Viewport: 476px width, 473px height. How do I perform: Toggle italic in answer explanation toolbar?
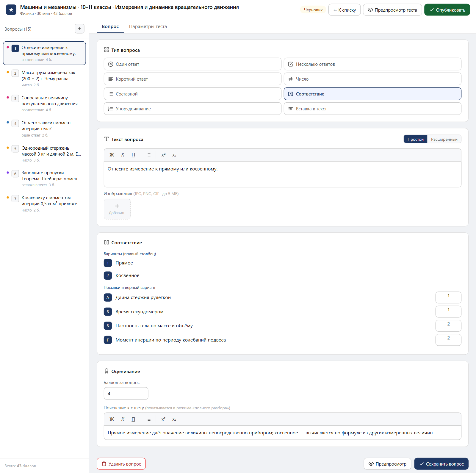[123, 419]
